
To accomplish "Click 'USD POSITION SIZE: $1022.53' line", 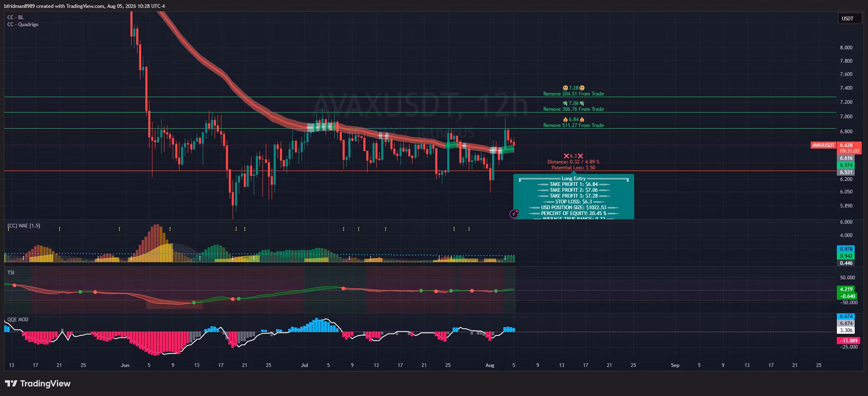I will (574, 208).
